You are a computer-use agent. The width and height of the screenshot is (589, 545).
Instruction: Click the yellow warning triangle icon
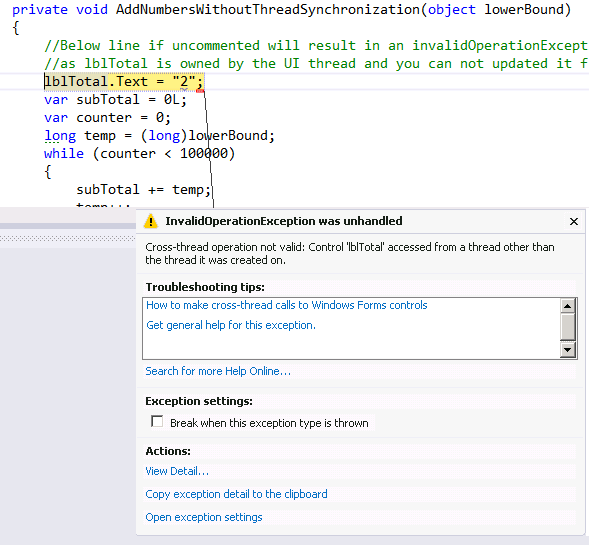point(151,221)
